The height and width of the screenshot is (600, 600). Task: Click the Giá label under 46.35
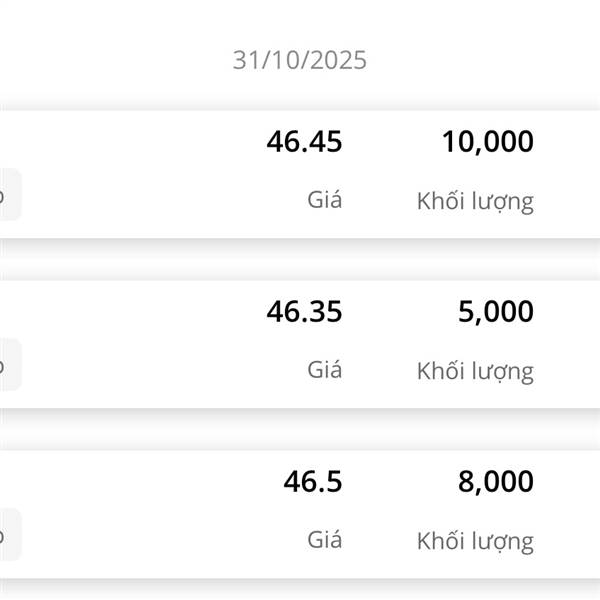(x=324, y=370)
